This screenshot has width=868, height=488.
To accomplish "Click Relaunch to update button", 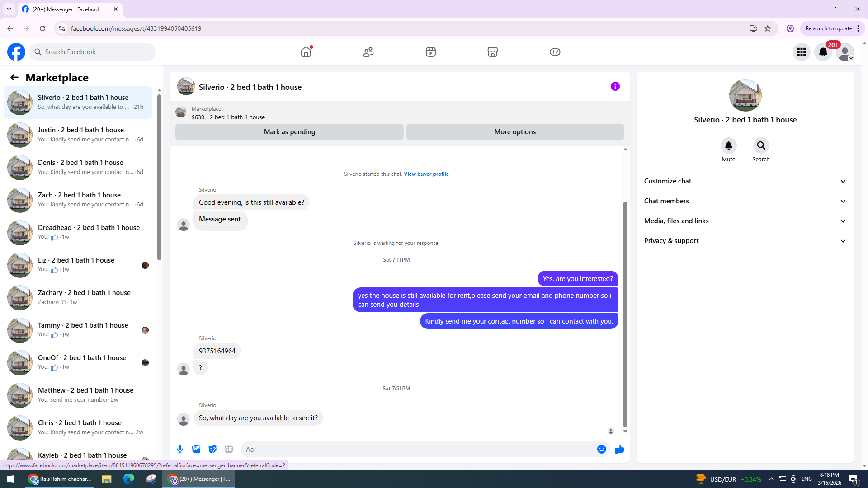I will click(829, 28).
